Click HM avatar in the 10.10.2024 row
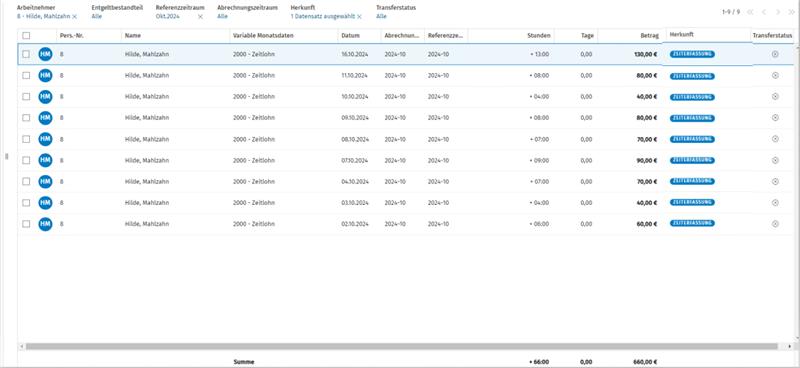Screen dimensions: 800x368 [45, 96]
